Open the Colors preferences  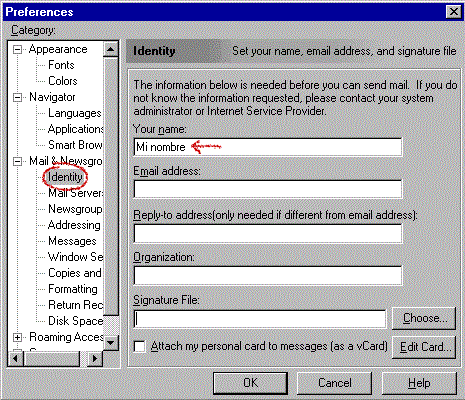click(x=63, y=81)
